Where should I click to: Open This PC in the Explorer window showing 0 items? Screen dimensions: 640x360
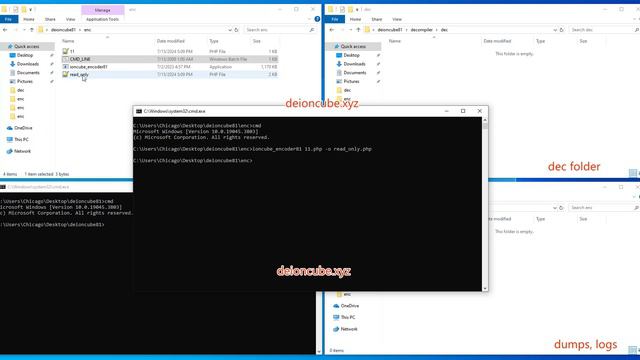tap(348, 317)
